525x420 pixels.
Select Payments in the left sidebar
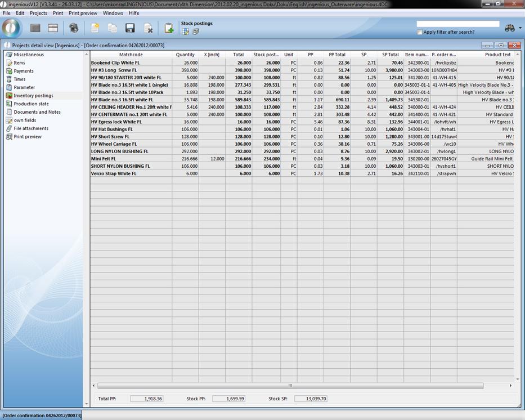[24, 71]
